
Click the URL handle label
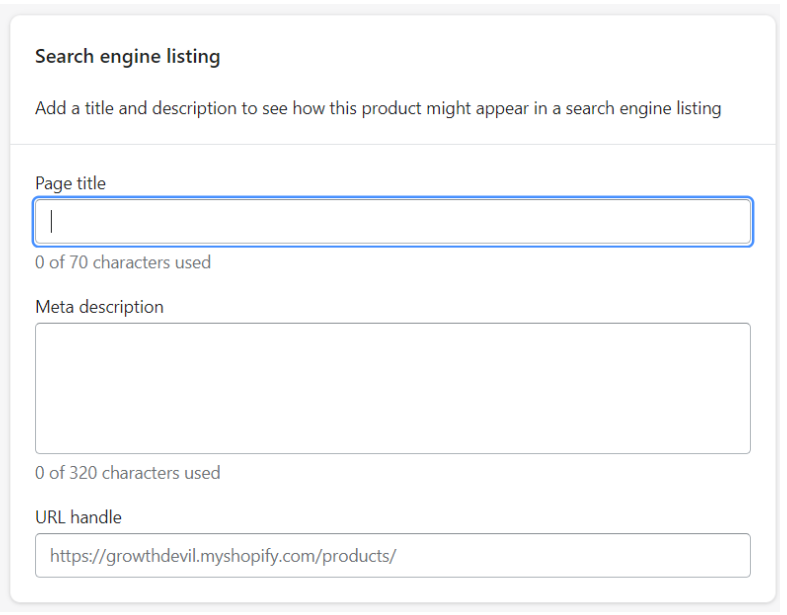[78, 517]
